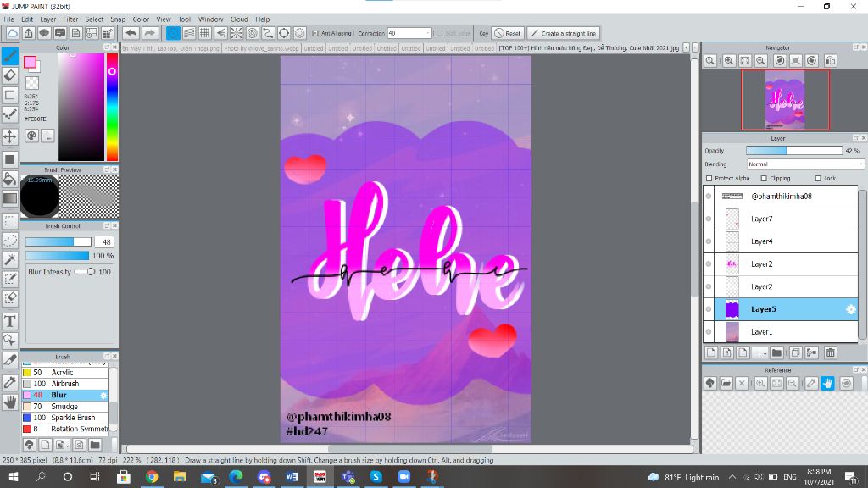Toggle the AntiAliasing checkbox

[315, 33]
